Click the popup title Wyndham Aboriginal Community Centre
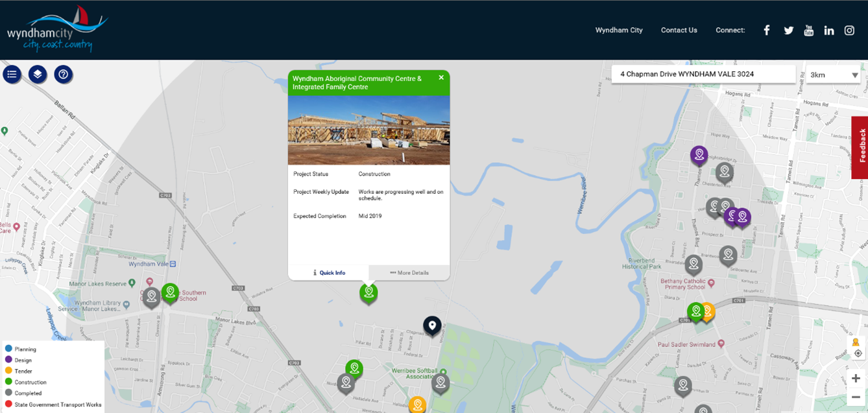This screenshot has height=413, width=868. (357, 83)
